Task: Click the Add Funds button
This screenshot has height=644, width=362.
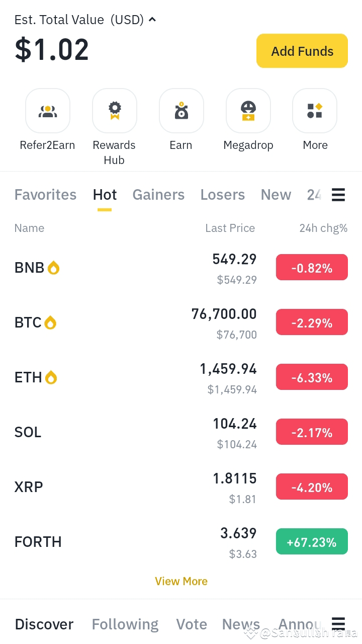Action: point(302,51)
